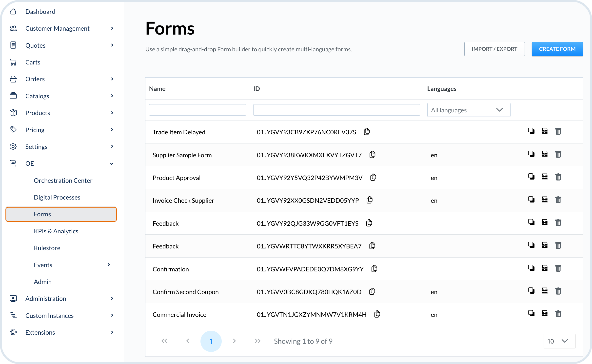Click the IMPORT / EXPORT button
Viewport: 592px width, 364px height.
tap(494, 49)
